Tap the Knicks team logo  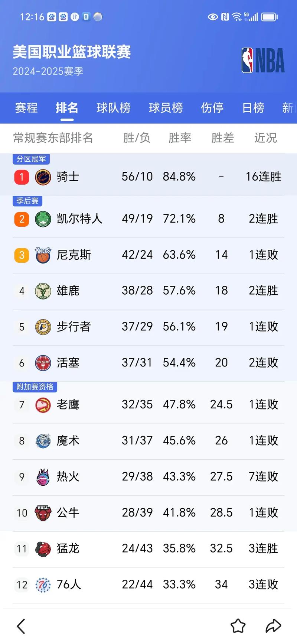point(43,255)
